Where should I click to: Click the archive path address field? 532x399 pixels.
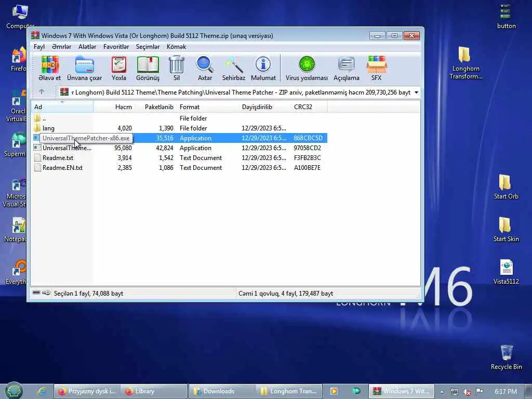[x=239, y=92]
